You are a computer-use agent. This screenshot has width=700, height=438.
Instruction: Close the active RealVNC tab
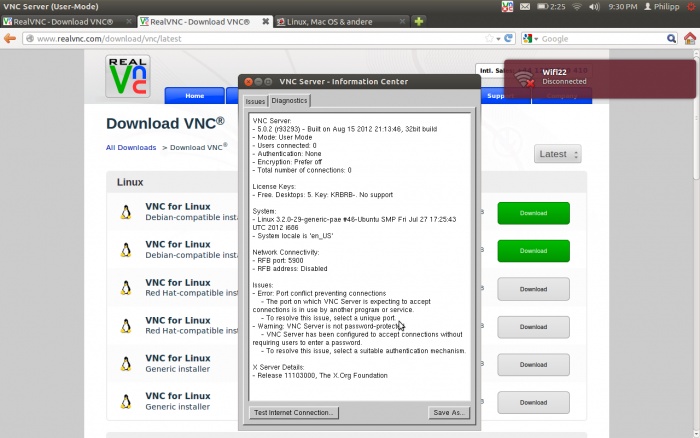click(265, 21)
